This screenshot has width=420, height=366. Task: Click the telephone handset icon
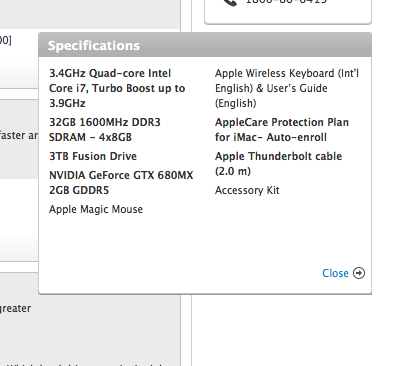click(230, 2)
